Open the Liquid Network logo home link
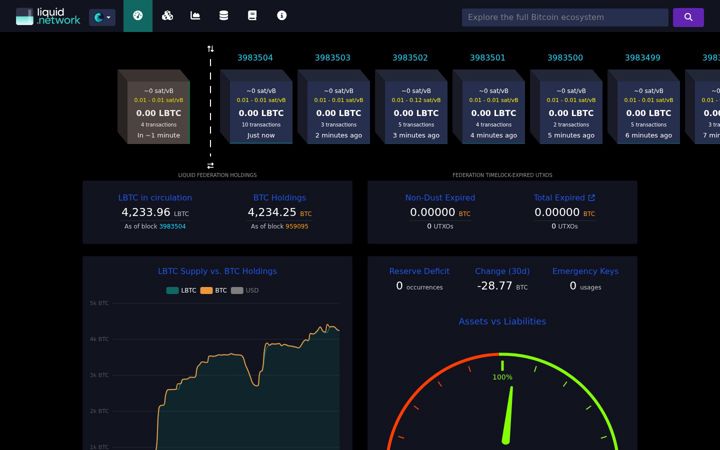The height and width of the screenshot is (450, 720). (x=48, y=17)
